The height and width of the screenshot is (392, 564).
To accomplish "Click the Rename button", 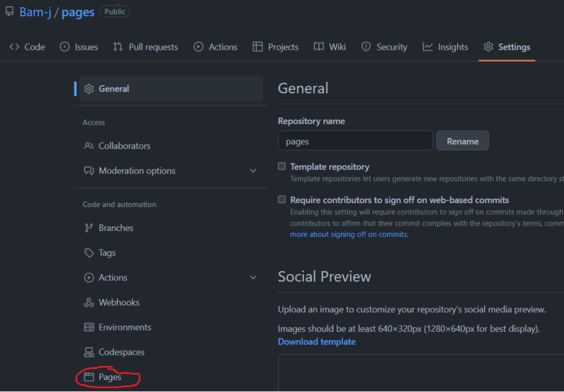I will tap(463, 140).
